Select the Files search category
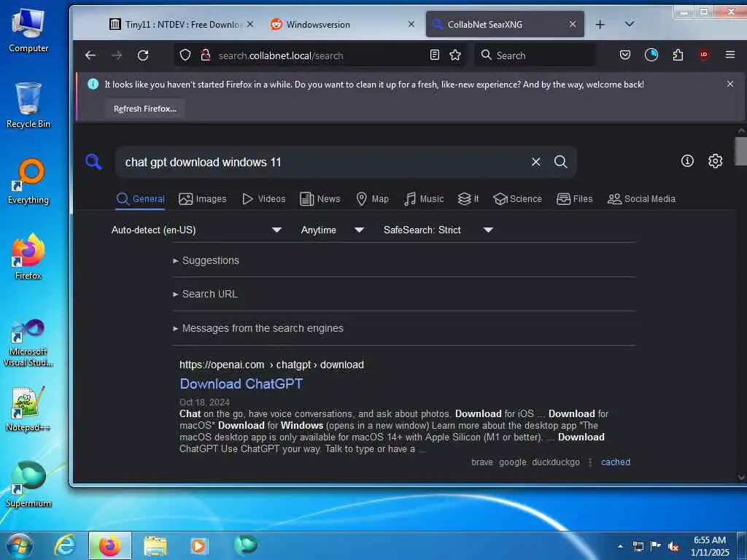Viewport: 747px width, 560px height. click(575, 199)
